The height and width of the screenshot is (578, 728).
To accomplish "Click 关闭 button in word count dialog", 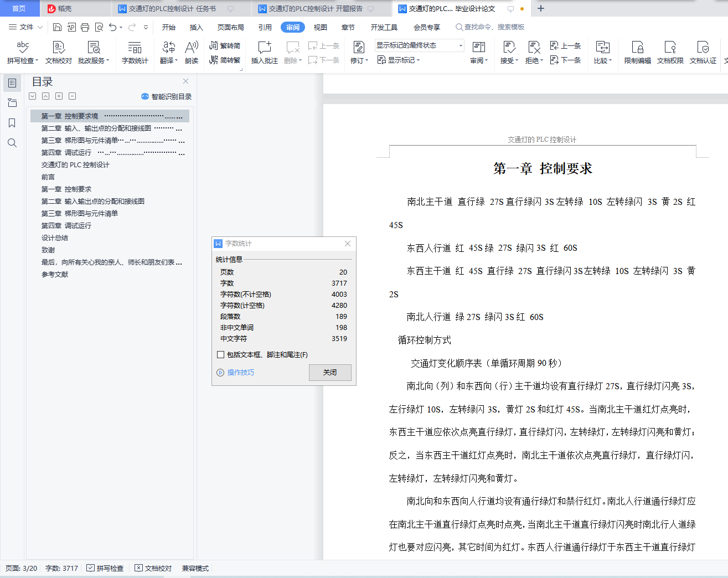I will 330,373.
